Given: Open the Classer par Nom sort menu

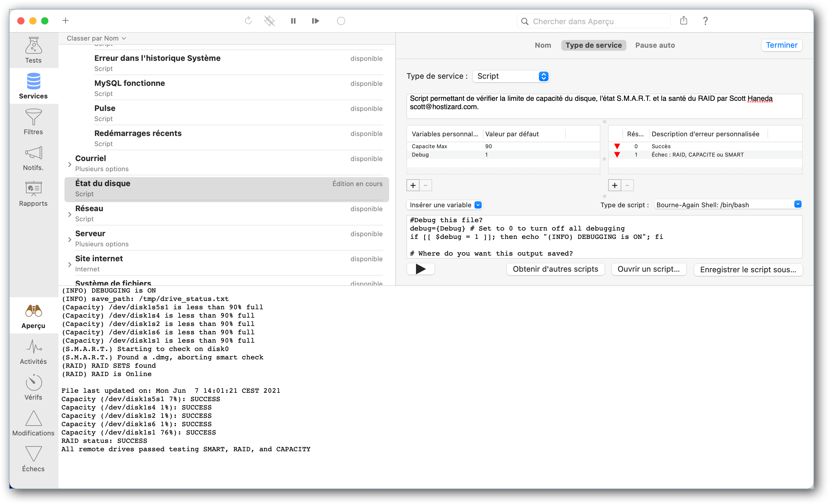Looking at the screenshot, I should [x=96, y=38].
